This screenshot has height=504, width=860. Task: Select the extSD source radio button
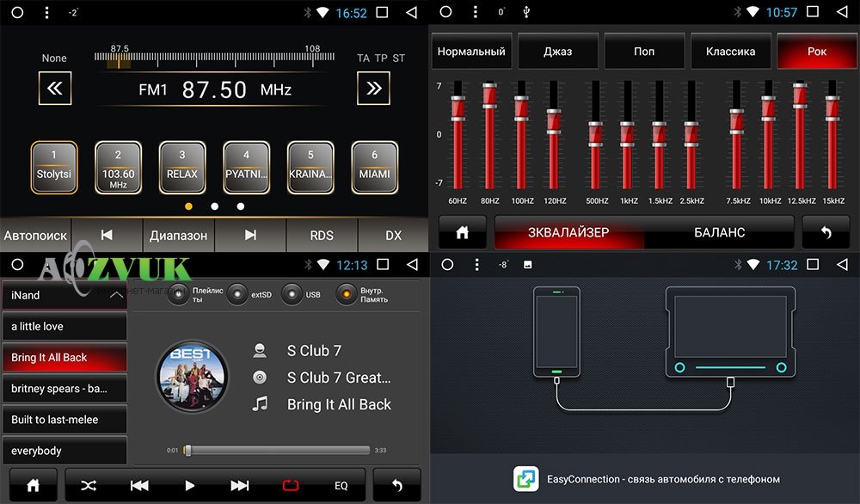click(237, 294)
